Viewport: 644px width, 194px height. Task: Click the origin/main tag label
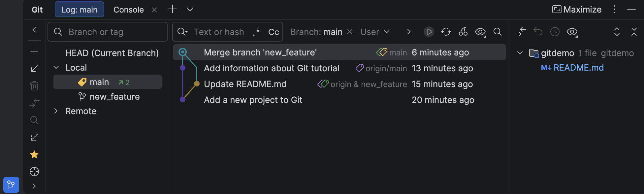click(x=381, y=68)
